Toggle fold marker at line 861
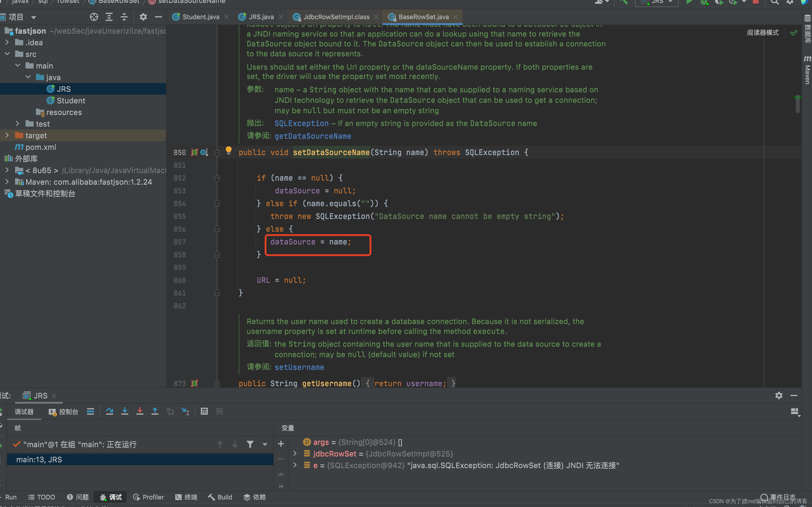This screenshot has width=812, height=507. [217, 293]
